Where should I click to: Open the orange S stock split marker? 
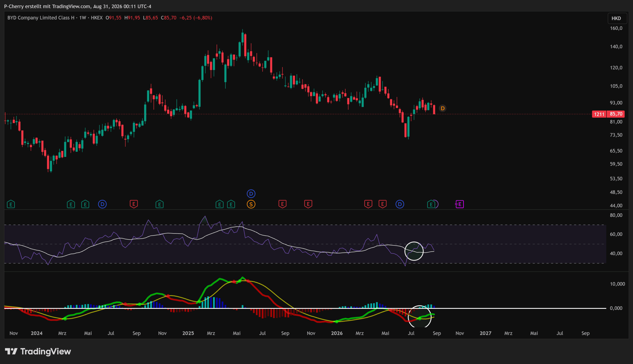tap(251, 204)
